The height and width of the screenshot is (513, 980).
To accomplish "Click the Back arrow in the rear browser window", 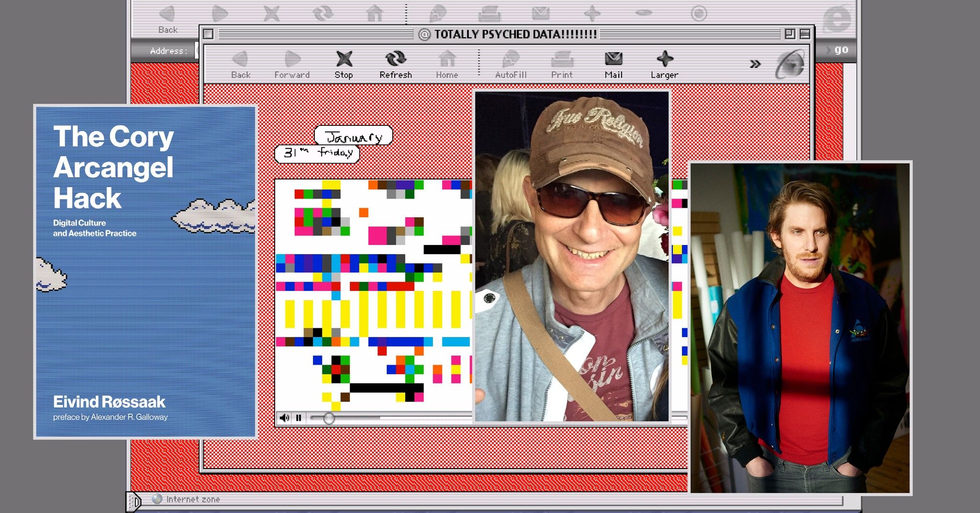I will tap(167, 14).
